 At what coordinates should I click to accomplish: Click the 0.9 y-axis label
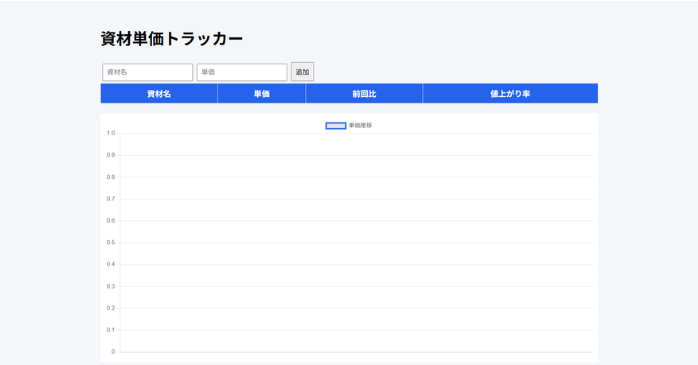(x=111, y=155)
